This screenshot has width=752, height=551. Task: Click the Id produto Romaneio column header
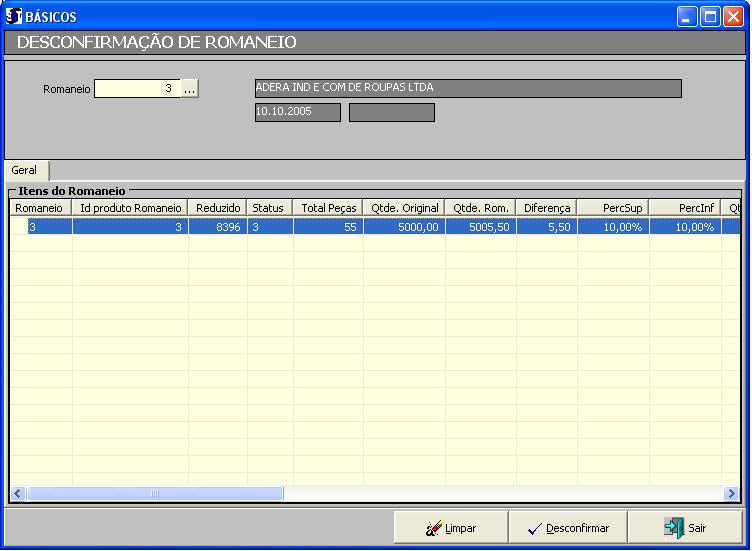point(130,208)
